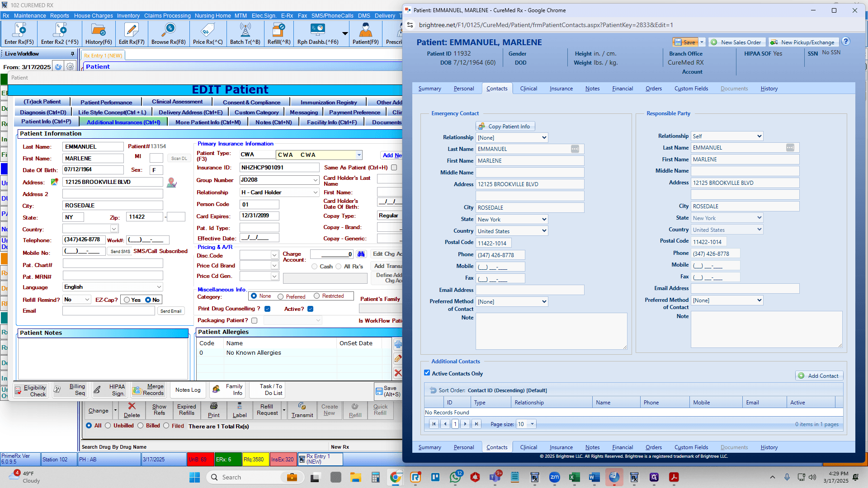Click the Edit Rx (F7) icon
Screen dimensions: 868x488
tap(132, 34)
